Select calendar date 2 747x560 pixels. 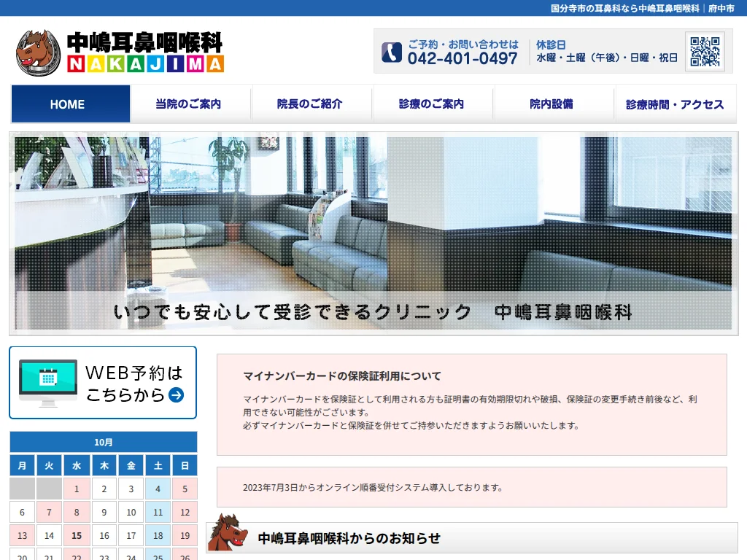coord(104,489)
